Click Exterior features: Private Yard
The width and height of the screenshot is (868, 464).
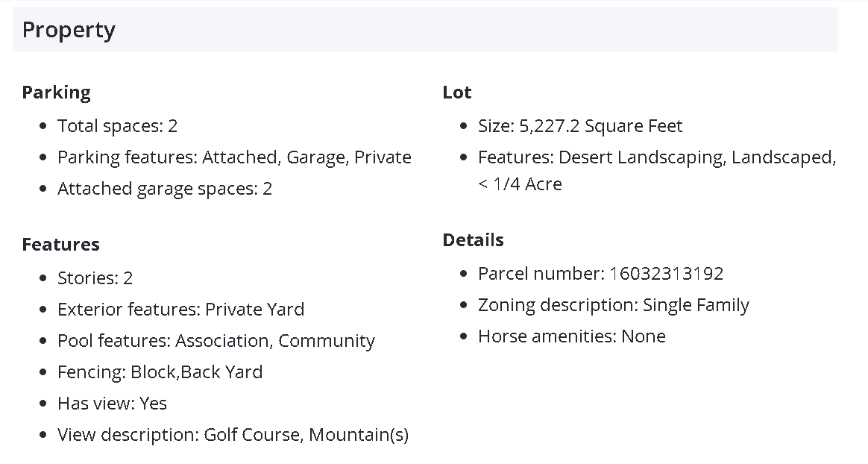180,310
